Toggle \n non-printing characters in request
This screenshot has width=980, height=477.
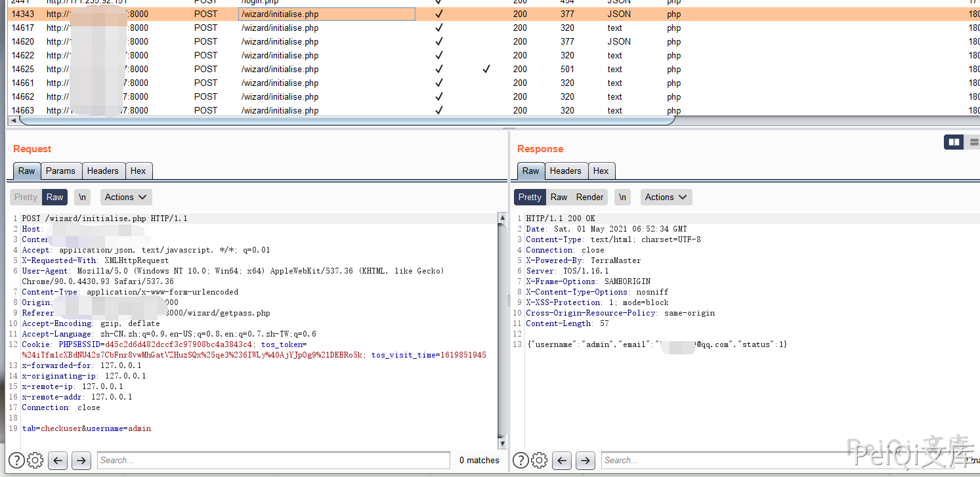[82, 197]
